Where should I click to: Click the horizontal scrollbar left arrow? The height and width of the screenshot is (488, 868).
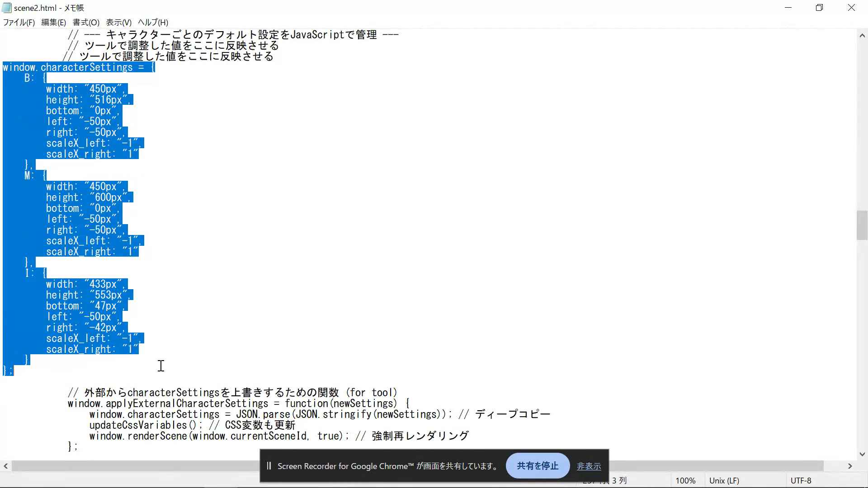(x=5, y=466)
